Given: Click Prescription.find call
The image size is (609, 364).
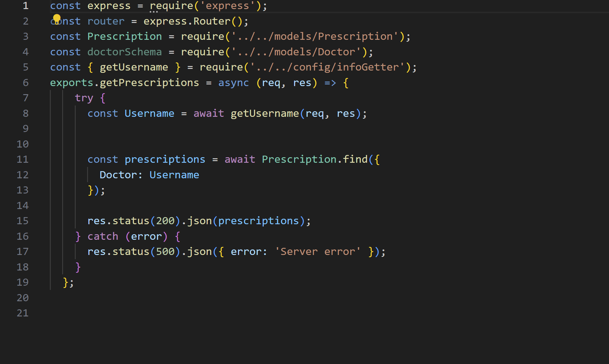Looking at the screenshot, I should coord(315,160).
